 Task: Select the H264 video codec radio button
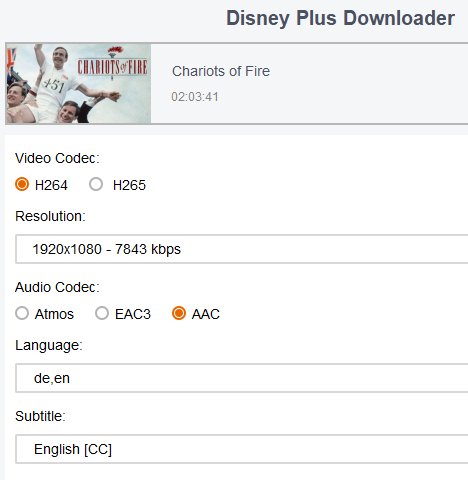tap(22, 184)
